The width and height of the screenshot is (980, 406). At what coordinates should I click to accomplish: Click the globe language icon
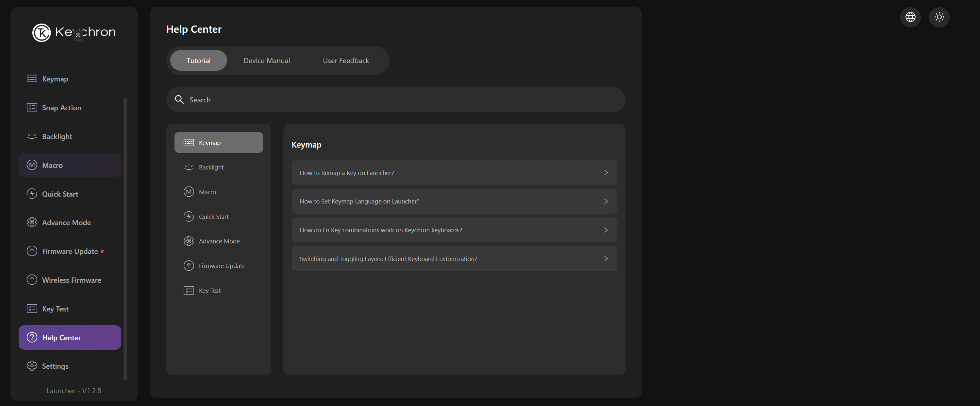tap(910, 17)
